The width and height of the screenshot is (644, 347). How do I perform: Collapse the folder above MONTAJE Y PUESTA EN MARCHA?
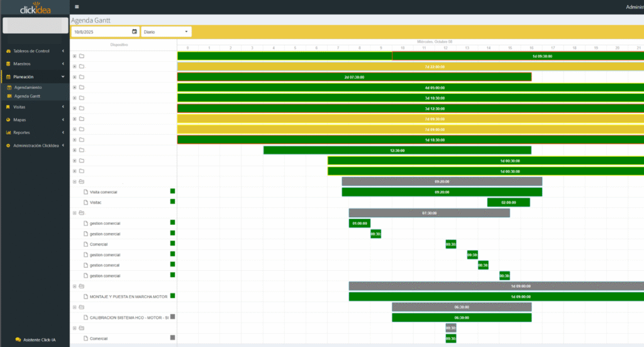pos(74,286)
